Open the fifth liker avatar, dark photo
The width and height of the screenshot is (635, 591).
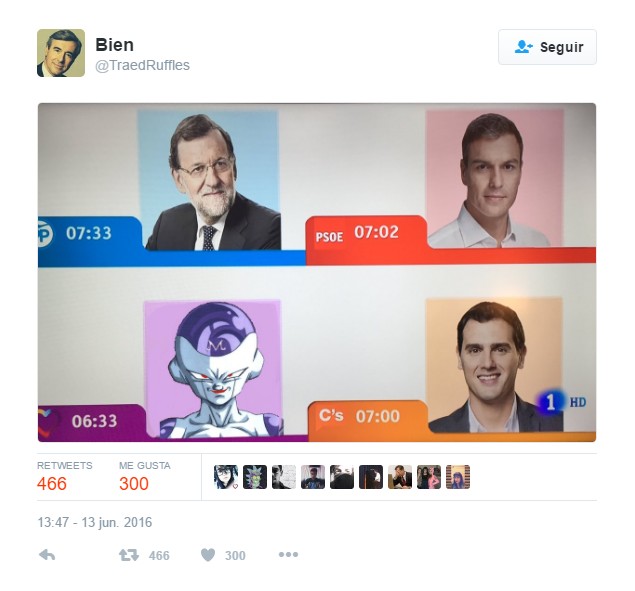[x=342, y=477]
